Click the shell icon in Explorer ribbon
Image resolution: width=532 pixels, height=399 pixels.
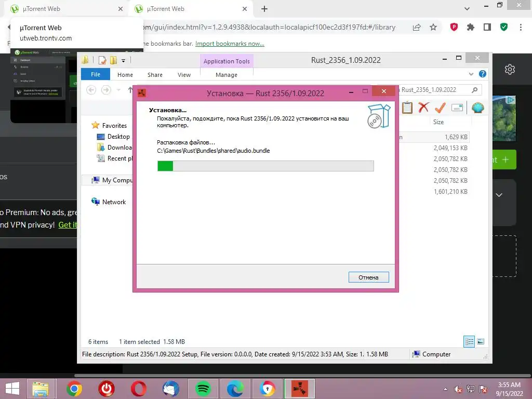click(x=478, y=108)
